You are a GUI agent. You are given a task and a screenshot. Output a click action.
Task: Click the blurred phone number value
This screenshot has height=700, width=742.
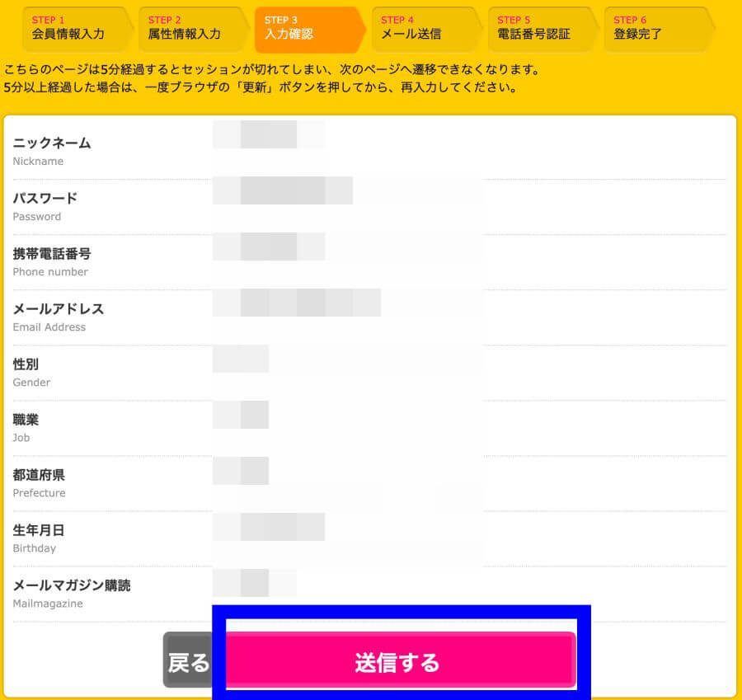pos(269,246)
